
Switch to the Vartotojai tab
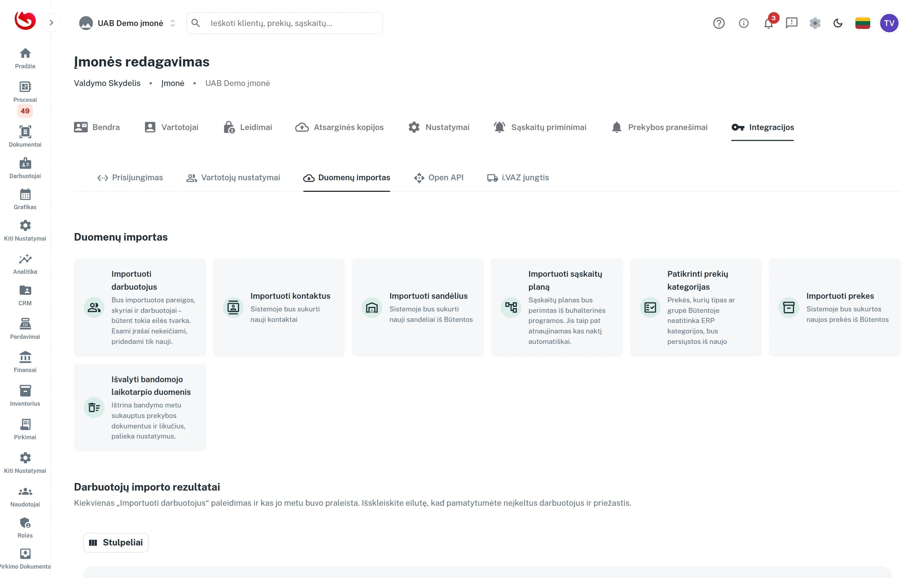(x=171, y=127)
